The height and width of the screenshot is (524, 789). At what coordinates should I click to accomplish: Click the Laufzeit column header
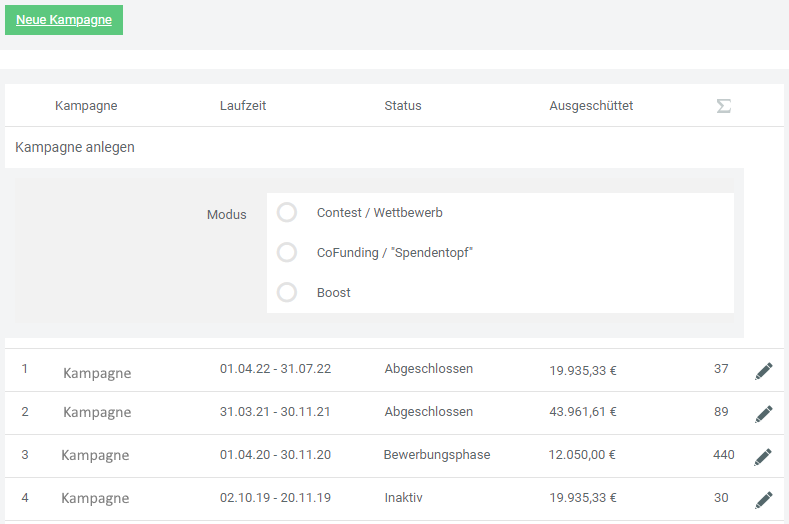[x=243, y=106]
